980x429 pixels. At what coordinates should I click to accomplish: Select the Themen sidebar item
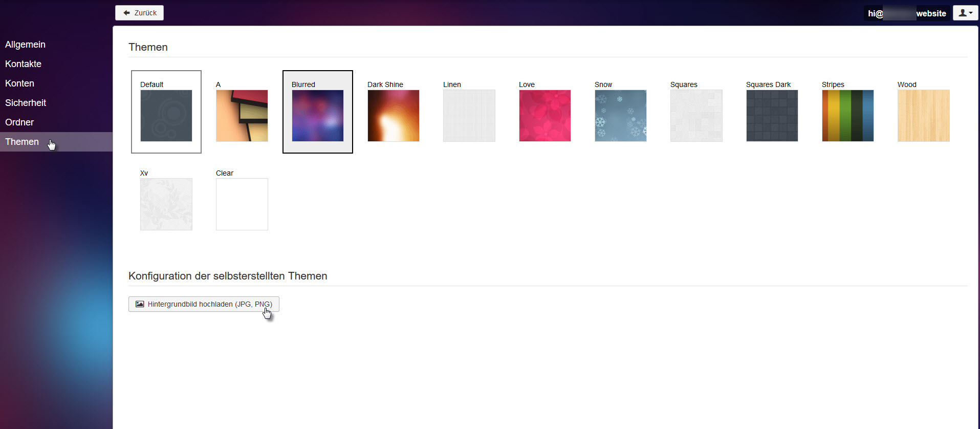click(x=22, y=142)
